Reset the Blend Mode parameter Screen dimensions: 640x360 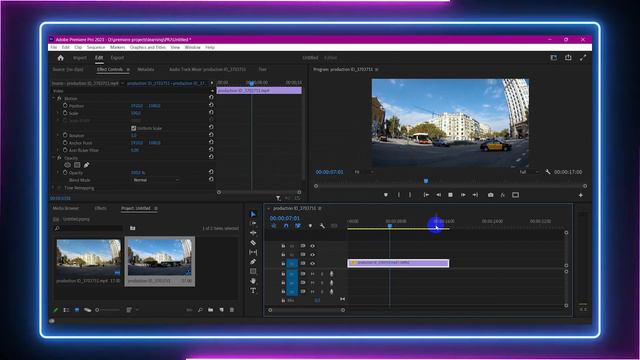point(211,180)
